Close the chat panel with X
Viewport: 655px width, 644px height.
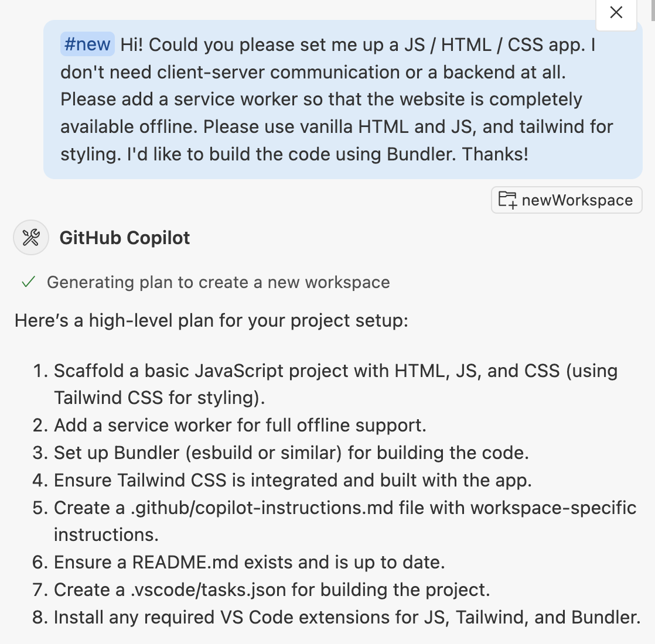tap(616, 12)
